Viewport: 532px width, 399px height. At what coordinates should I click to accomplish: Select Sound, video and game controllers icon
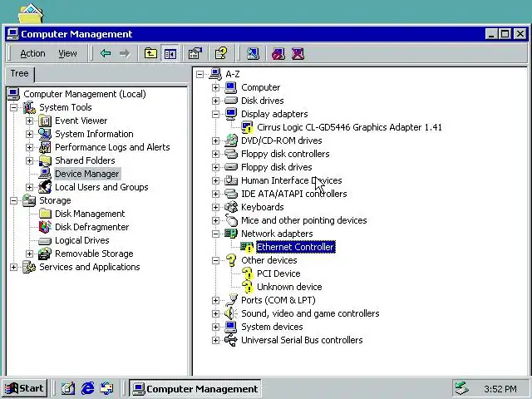click(x=231, y=313)
